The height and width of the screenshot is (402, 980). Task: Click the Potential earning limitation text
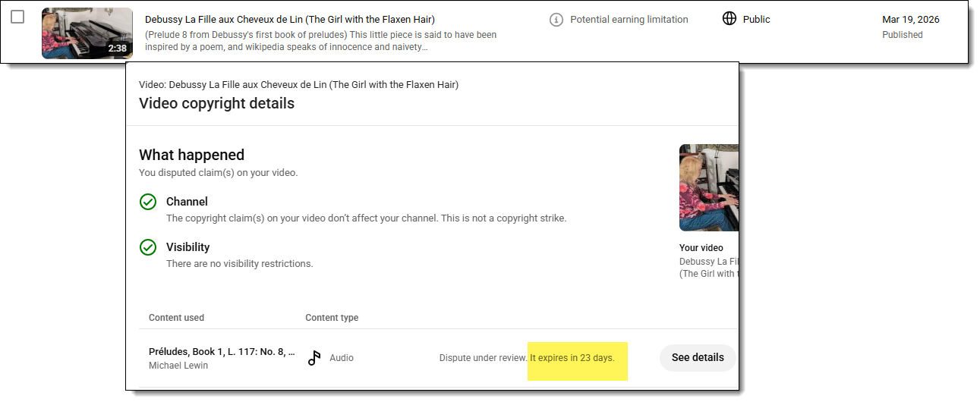pos(629,20)
